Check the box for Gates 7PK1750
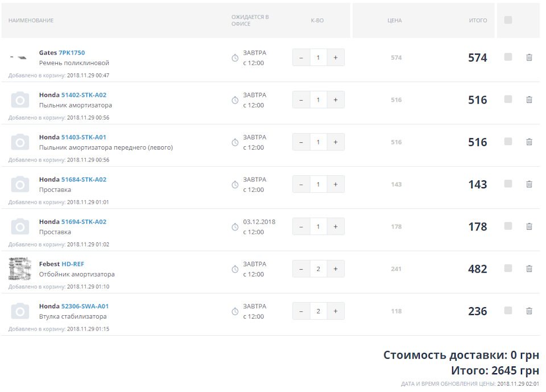 click(508, 57)
